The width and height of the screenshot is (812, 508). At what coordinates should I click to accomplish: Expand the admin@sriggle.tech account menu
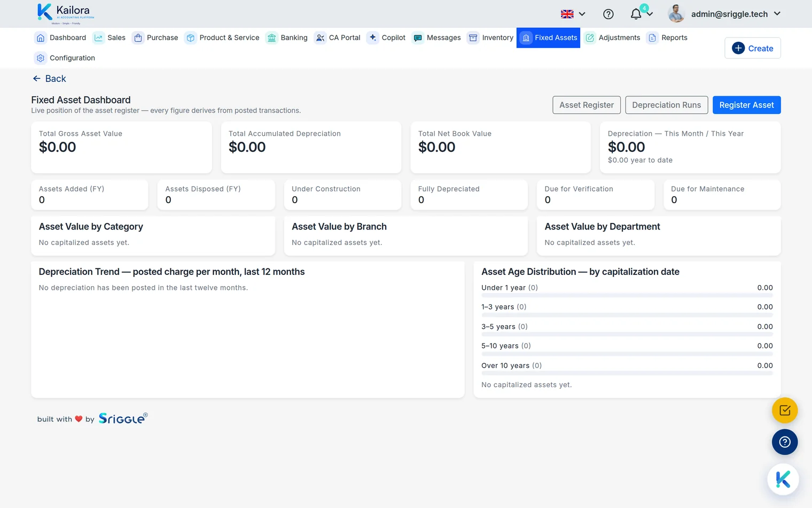tap(736, 14)
